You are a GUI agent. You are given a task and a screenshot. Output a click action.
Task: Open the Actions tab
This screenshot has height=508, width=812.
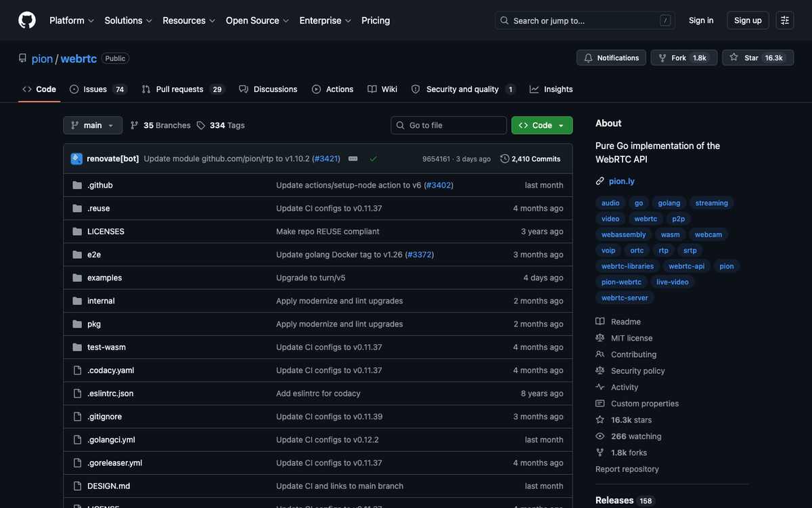tap(332, 89)
